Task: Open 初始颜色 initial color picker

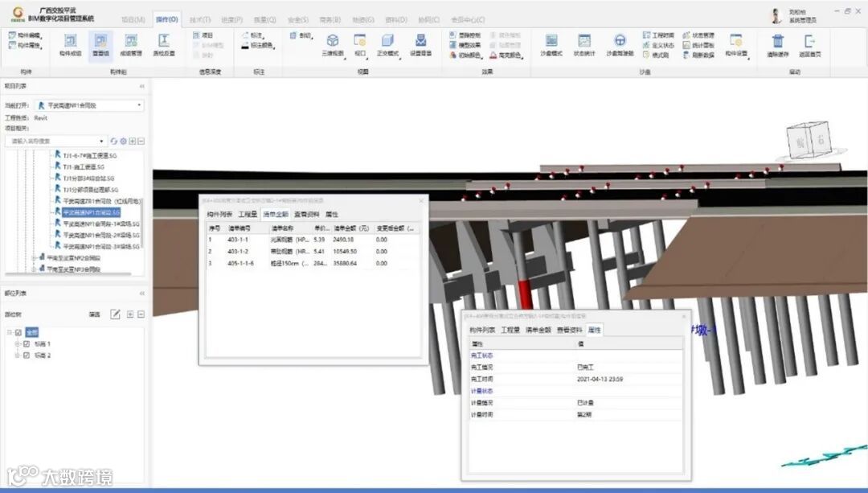Action: (465, 55)
